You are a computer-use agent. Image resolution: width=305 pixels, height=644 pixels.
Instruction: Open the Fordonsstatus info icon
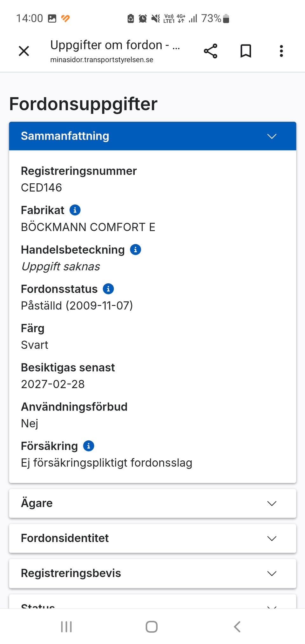pyautogui.click(x=108, y=289)
